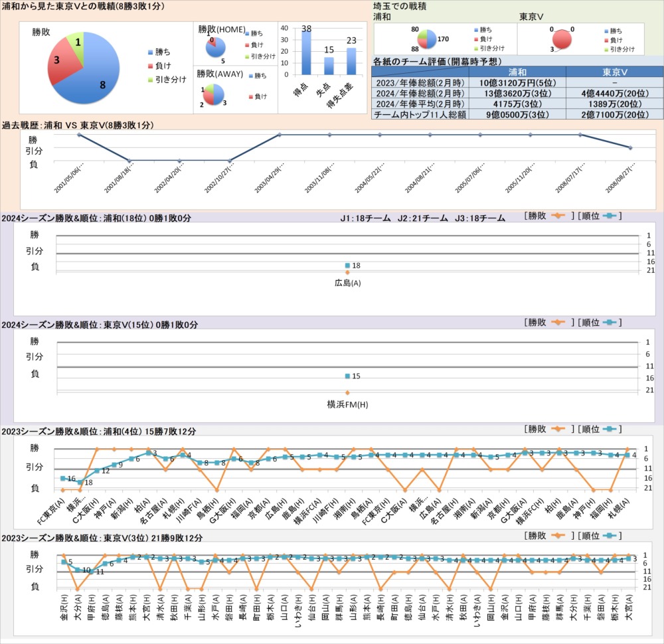Select the 東京V header of the evaluation table

615,72
